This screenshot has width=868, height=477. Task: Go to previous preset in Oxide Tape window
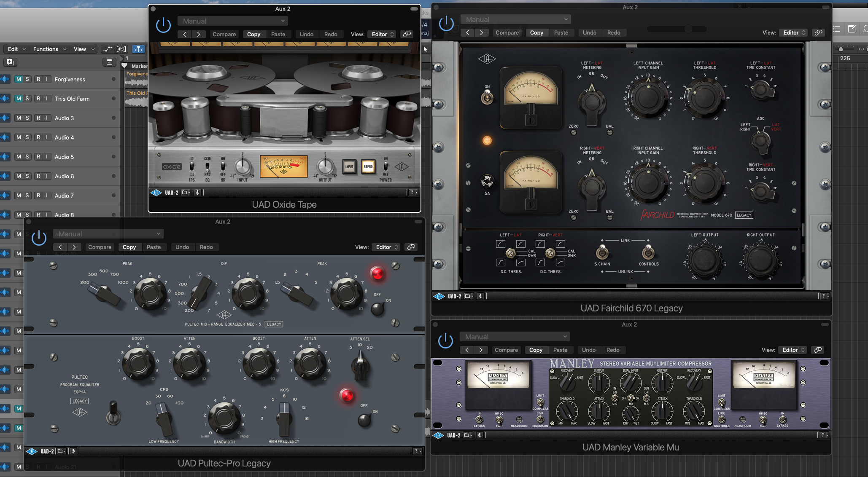[184, 34]
